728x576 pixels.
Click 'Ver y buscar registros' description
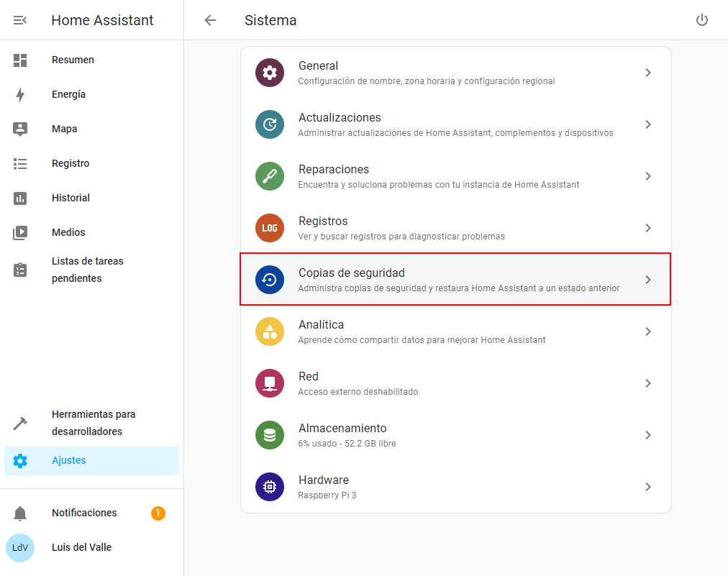(x=401, y=237)
